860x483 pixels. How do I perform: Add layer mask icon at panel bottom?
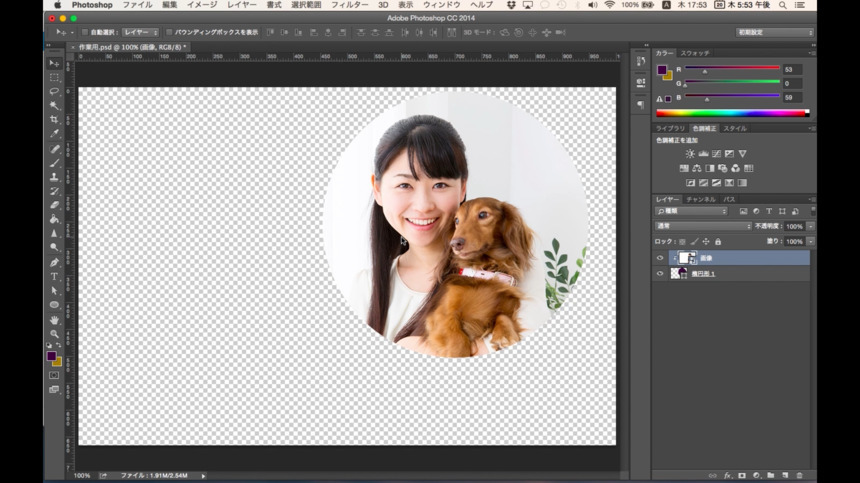pyautogui.click(x=742, y=475)
